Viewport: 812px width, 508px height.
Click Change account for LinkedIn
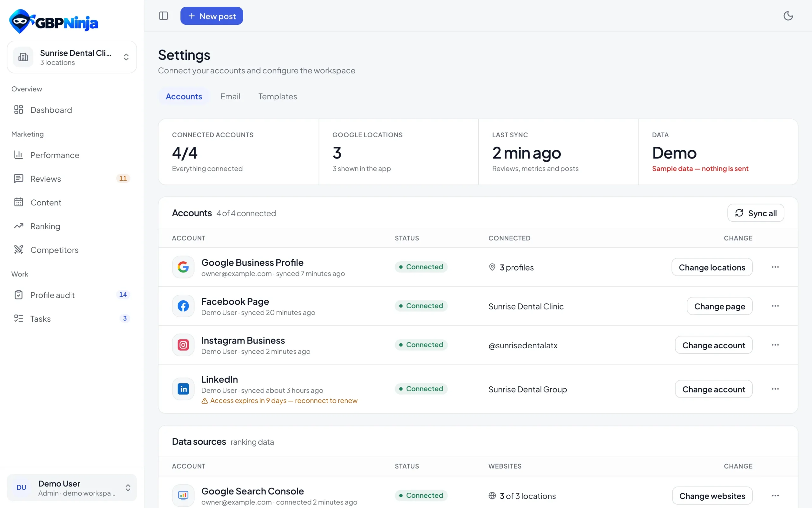pyautogui.click(x=713, y=389)
